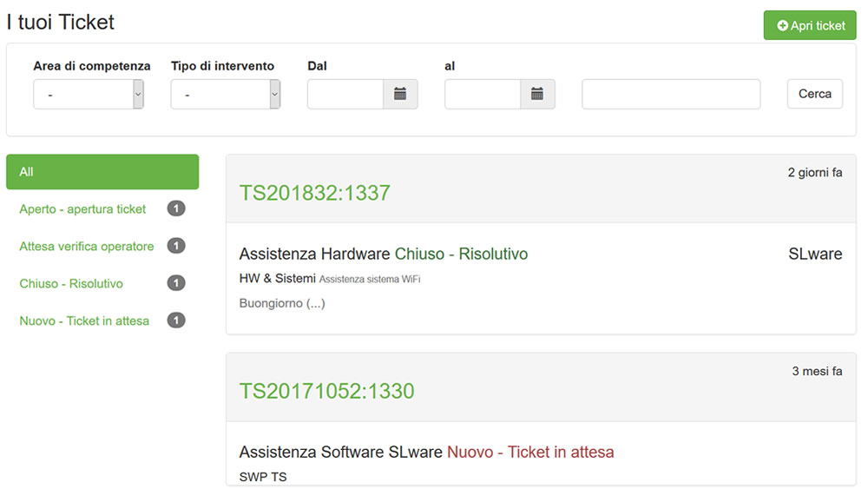Show Chiuso - Risolutivo tickets
Image resolution: width=868 pixels, height=489 pixels.
point(71,284)
